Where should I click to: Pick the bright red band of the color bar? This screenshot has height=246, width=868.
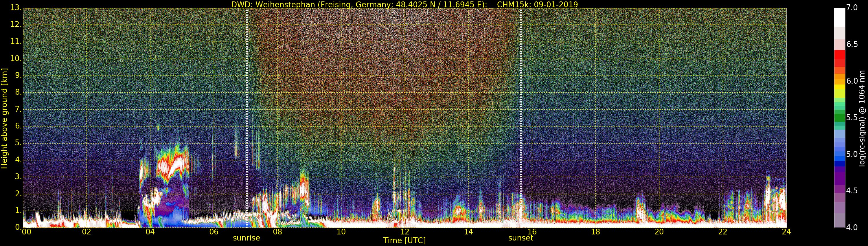click(839, 55)
